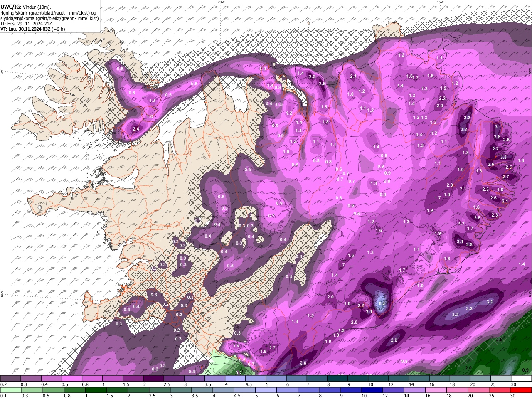Pick the upper legend swatch between 1 and 1.5
Image resolution: width=532 pixels, height=399 pixels.
(112, 379)
